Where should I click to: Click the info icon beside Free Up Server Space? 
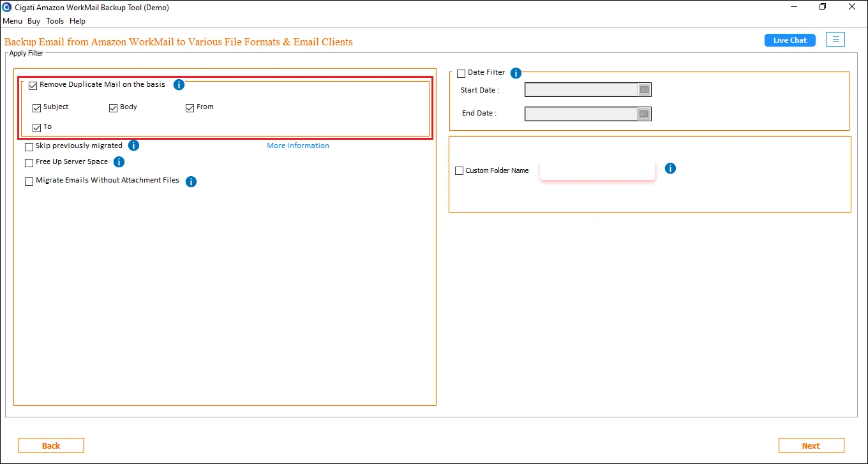(x=119, y=162)
